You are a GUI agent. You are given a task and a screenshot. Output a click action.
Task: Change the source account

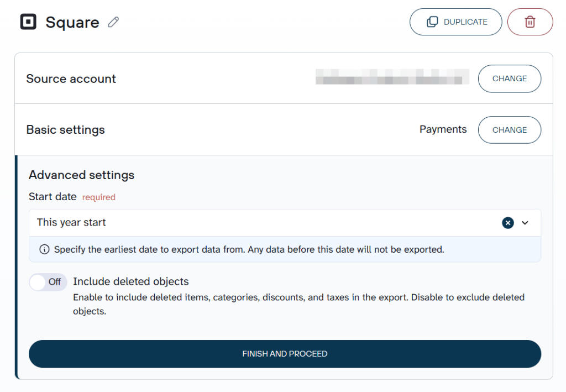coord(509,79)
